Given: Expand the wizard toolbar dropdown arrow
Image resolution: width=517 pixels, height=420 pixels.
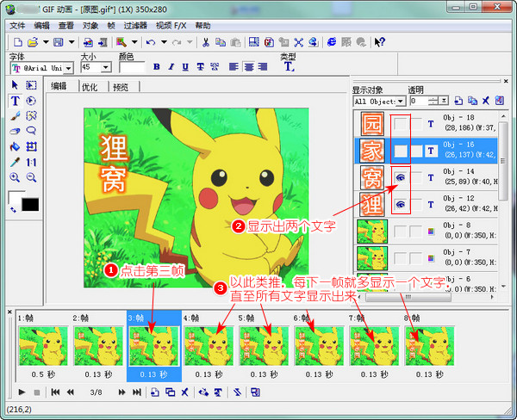Looking at the screenshot, I should coord(134,42).
